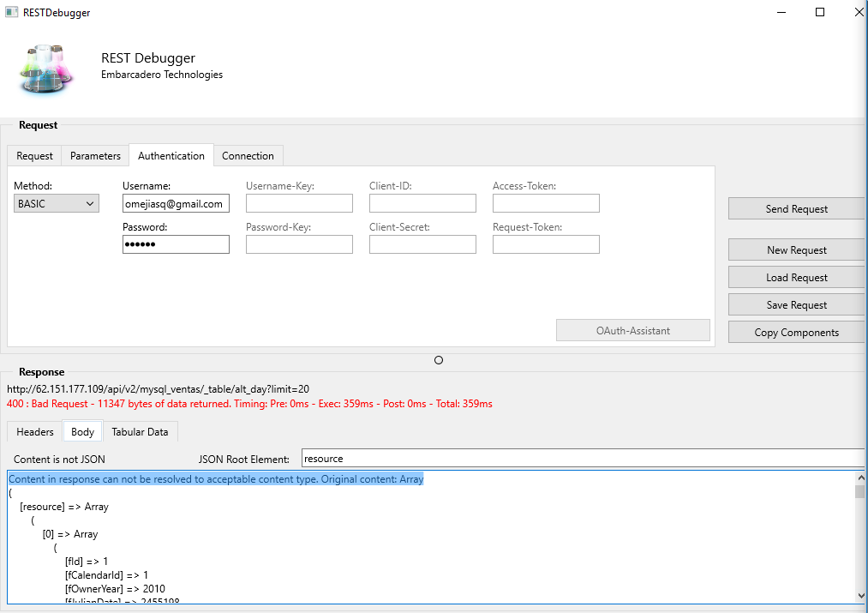The height and width of the screenshot is (613, 868).
Task: Click the '[resource] => Array' line
Action: coord(64,507)
